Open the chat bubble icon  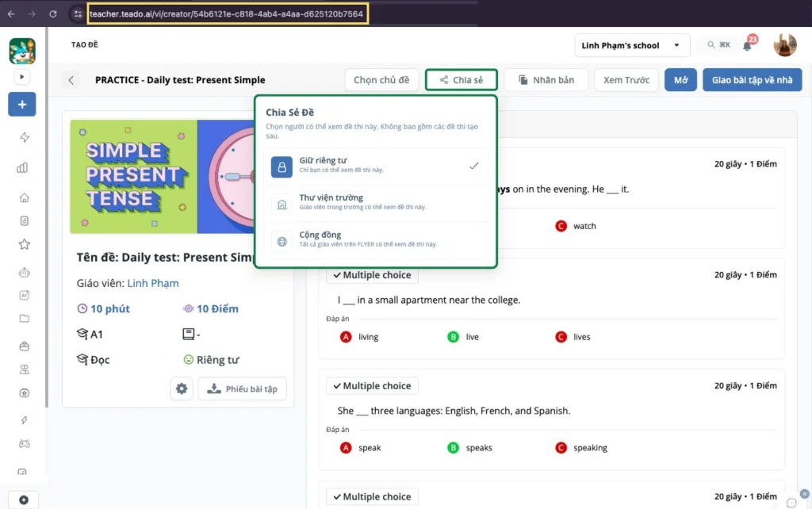[x=791, y=503]
